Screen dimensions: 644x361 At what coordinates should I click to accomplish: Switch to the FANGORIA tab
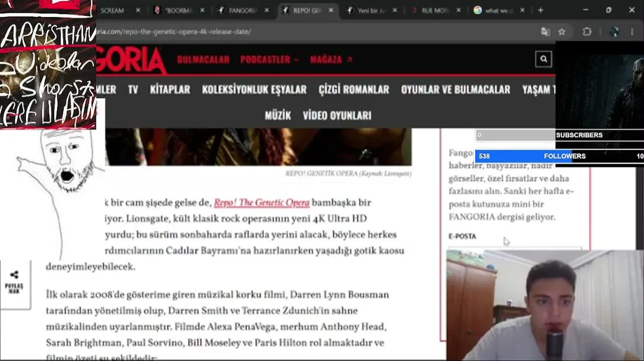click(x=243, y=11)
